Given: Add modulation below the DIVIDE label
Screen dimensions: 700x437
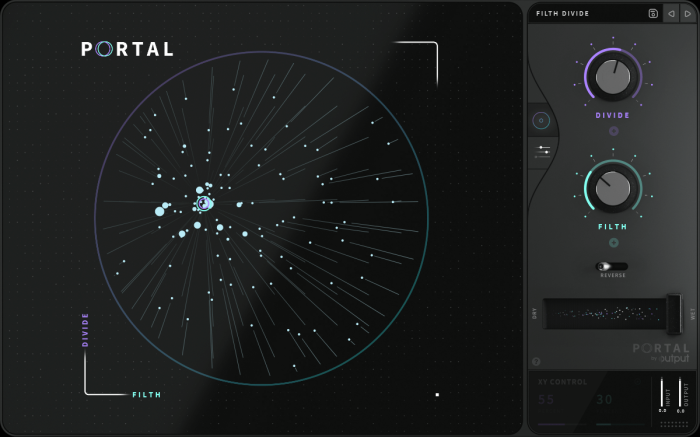Looking at the screenshot, I should tap(613, 131).
